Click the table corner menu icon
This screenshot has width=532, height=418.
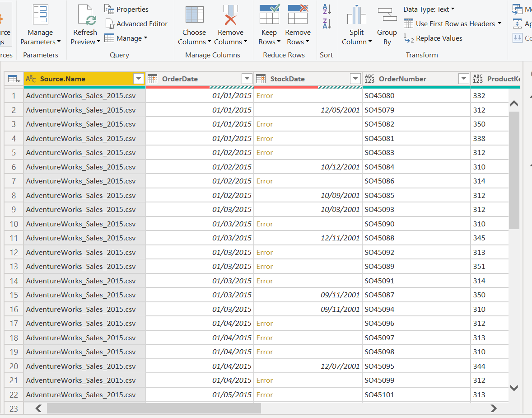(14, 79)
